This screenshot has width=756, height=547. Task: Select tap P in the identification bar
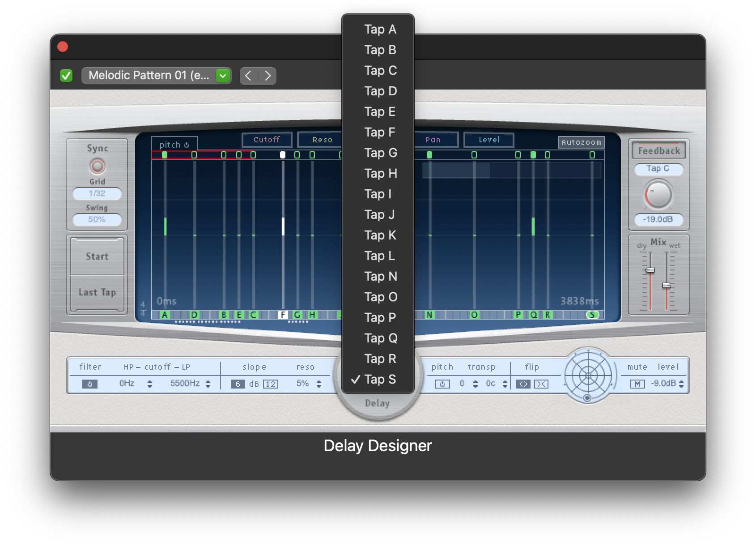pos(518,315)
